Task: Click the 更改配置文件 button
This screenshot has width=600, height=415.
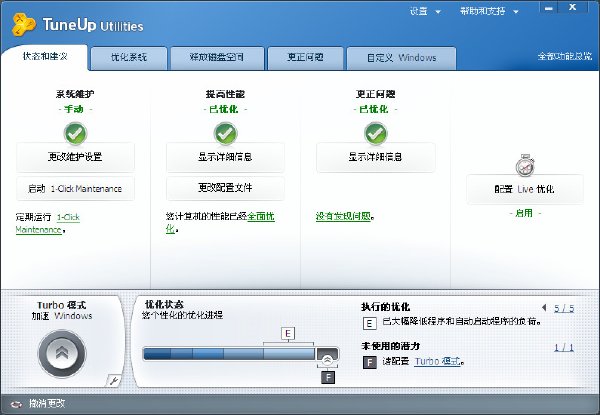Action: 225,188
